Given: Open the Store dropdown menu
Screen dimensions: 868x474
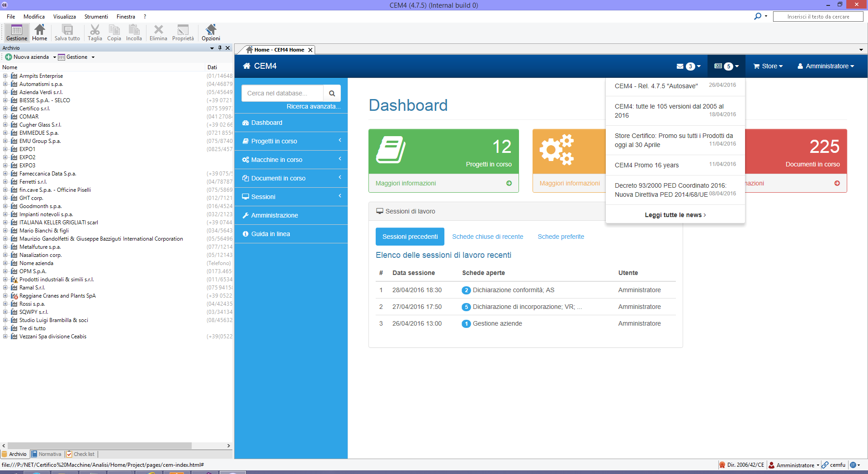Looking at the screenshot, I should 768,66.
